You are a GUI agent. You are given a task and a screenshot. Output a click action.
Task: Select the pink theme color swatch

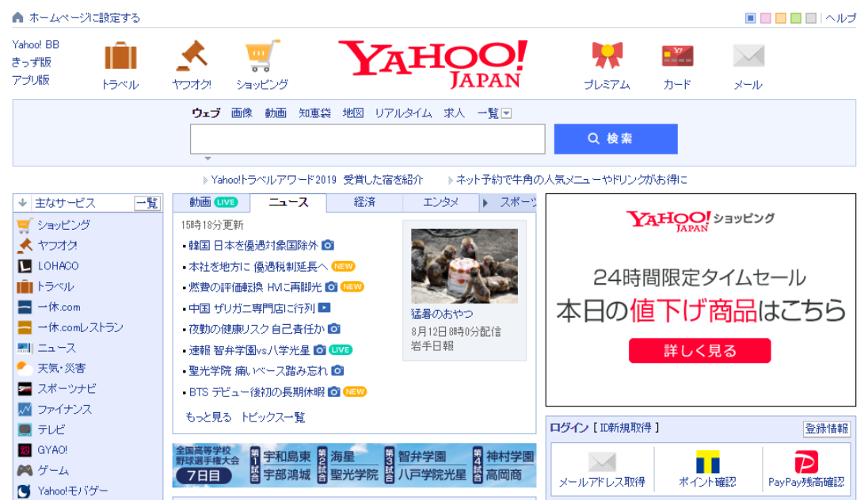766,18
